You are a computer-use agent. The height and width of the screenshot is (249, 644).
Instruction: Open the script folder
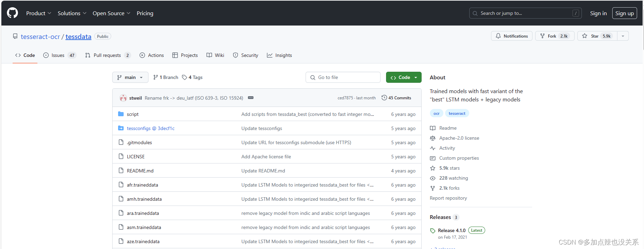point(133,114)
